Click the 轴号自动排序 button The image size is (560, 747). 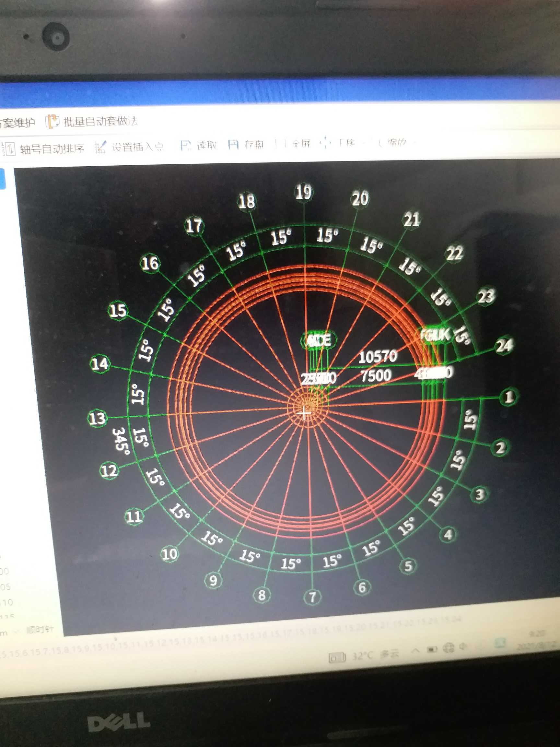click(x=43, y=148)
